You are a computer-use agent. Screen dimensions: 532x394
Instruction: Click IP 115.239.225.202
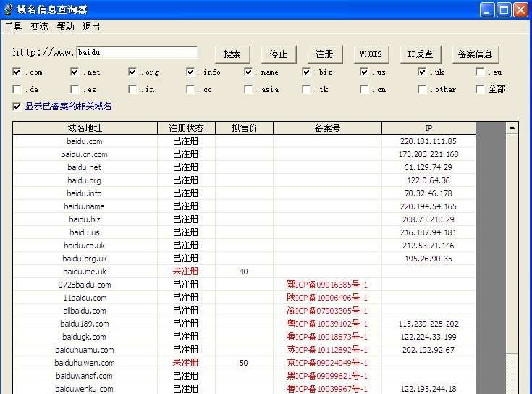click(x=428, y=324)
